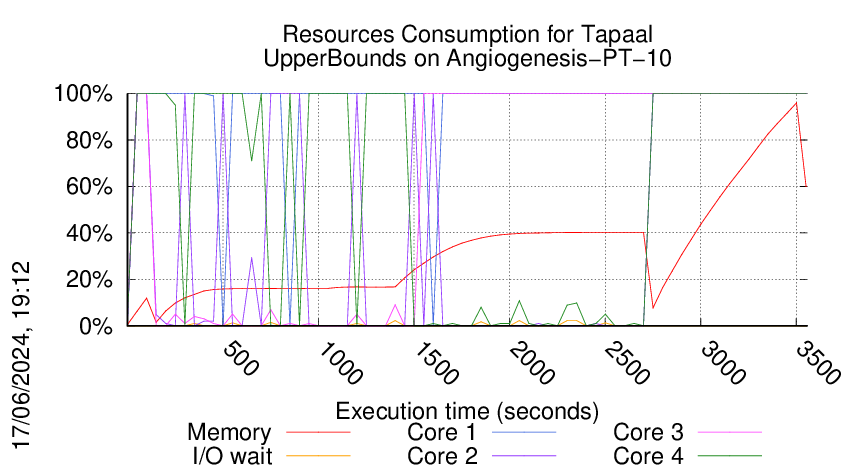
Task: Click the 60% y-axis label
Action: click(x=89, y=187)
